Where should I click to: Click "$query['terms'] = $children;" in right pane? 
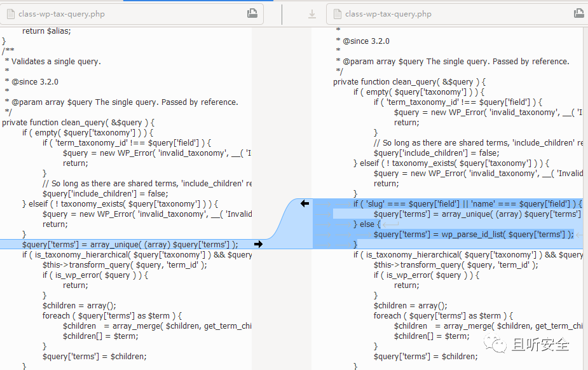(426, 357)
